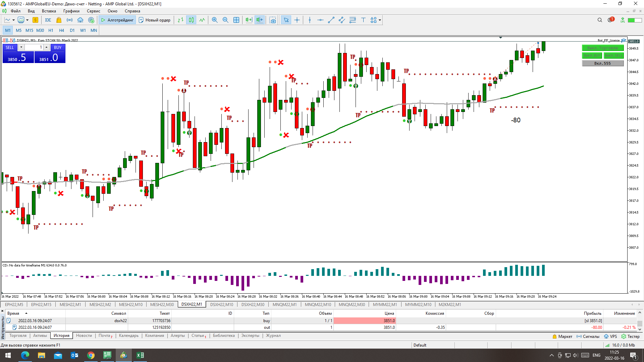The height and width of the screenshot is (362, 644).
Task: Select the H1 timeframe
Action: 51,31
